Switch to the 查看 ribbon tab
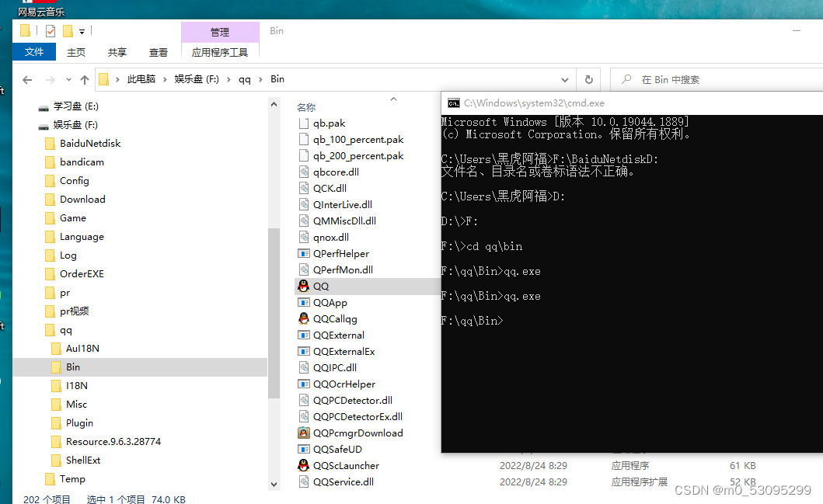The height and width of the screenshot is (504, 823). point(158,52)
